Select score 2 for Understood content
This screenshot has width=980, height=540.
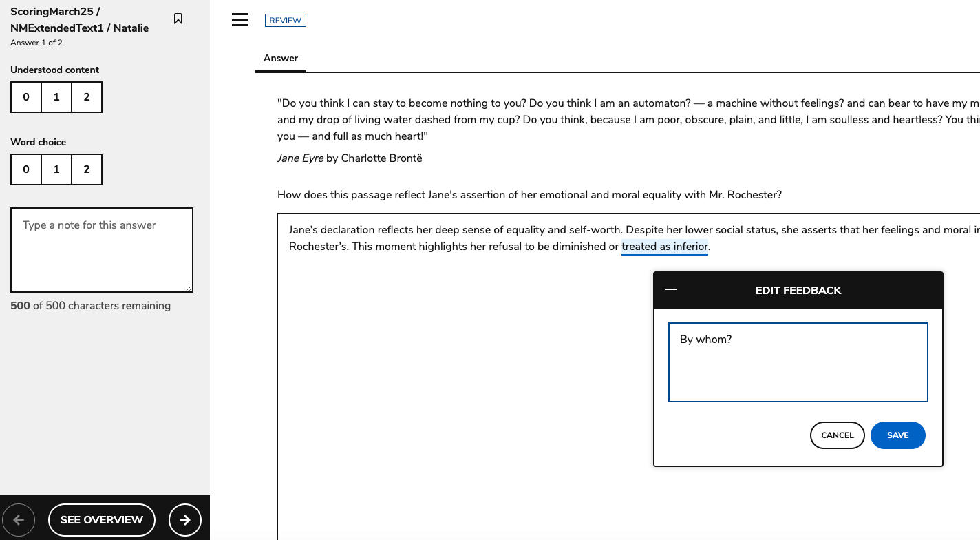pyautogui.click(x=87, y=97)
